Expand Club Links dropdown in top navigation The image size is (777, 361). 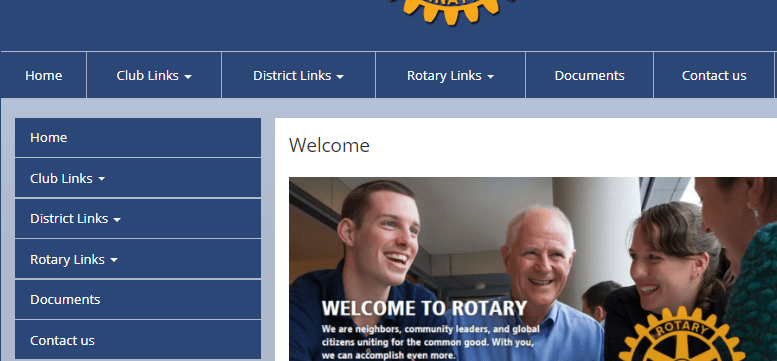tap(154, 75)
